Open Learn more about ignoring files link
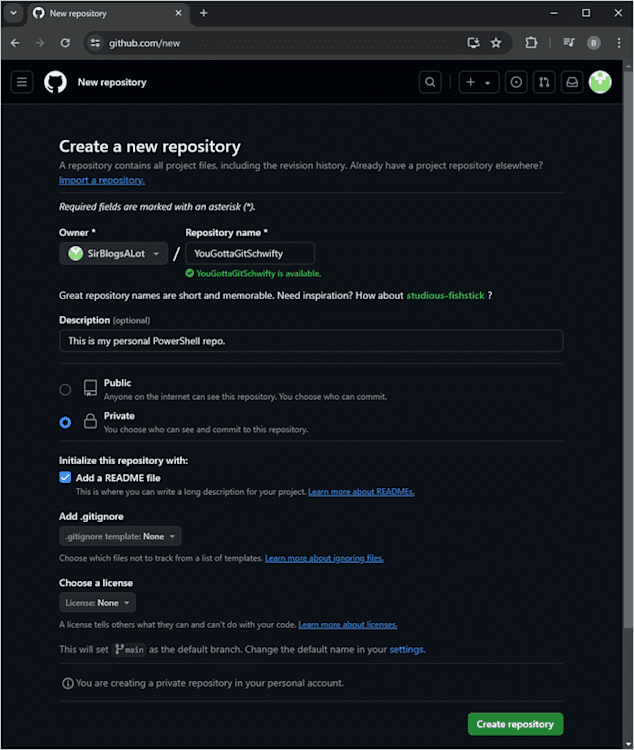Screen dimensions: 634x750 324,558
